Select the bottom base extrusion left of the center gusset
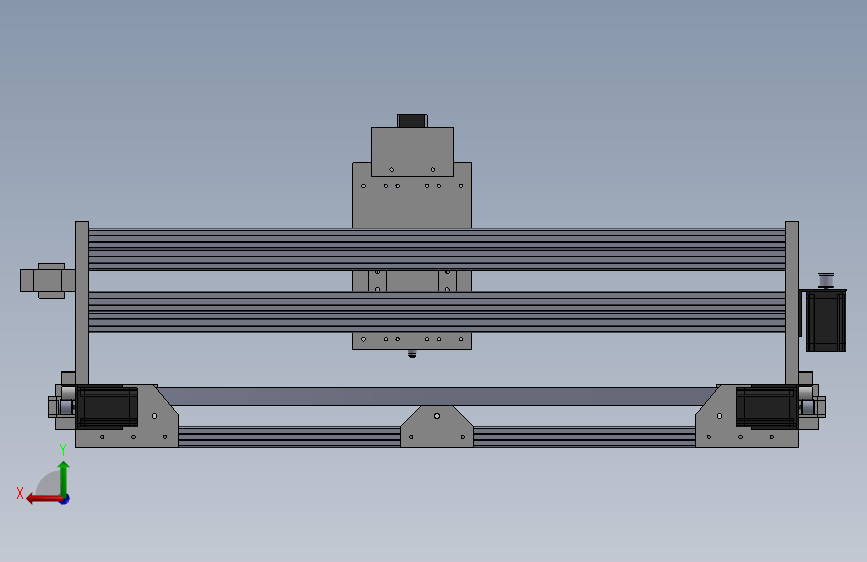Viewport: 867px width, 562px height. pos(289,436)
